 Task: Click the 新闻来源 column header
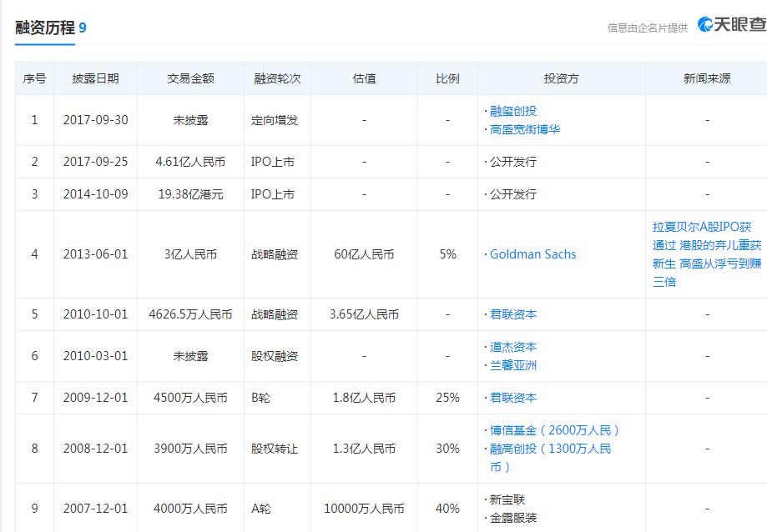704,78
